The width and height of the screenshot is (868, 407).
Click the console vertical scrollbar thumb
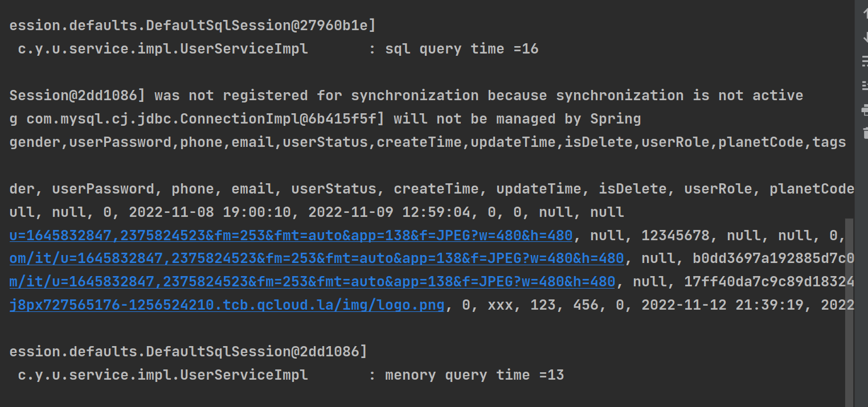[849, 310]
